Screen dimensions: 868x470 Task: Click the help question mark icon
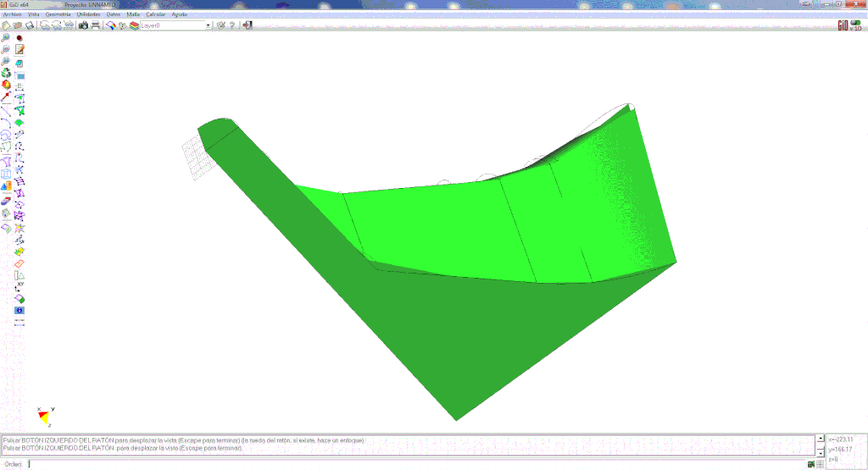232,25
